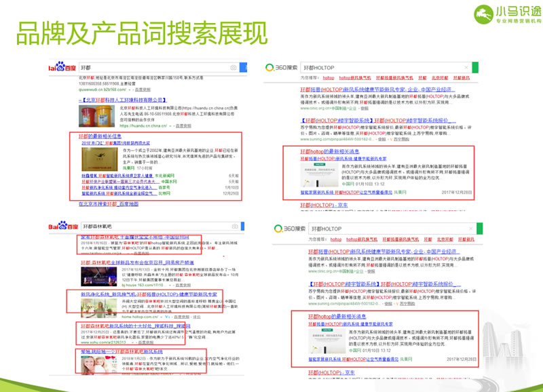Screen dimensions: 543x392
Task: Open the 智能家居新风系统 link dated 2017年12月28日 in the lower 360 screenshot
Action: pyautogui.click(x=353, y=359)
